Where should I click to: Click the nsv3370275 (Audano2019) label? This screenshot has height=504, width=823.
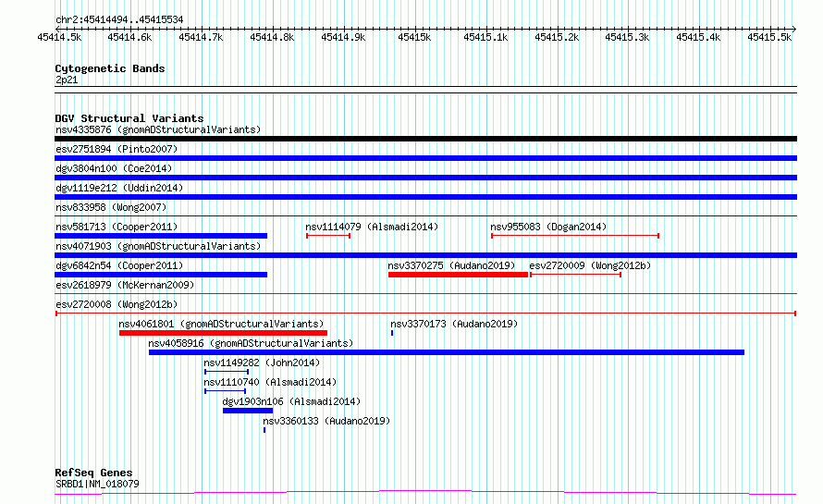point(451,265)
